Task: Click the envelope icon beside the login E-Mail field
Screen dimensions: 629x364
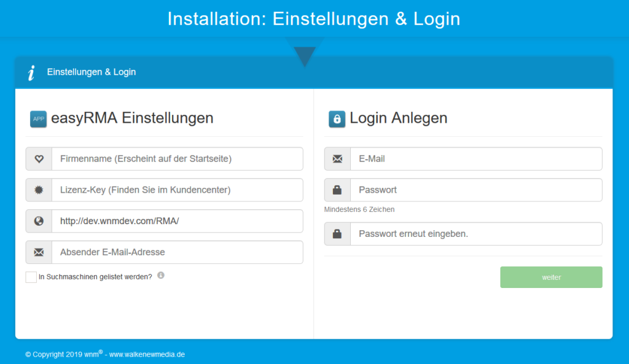Action: tap(337, 159)
